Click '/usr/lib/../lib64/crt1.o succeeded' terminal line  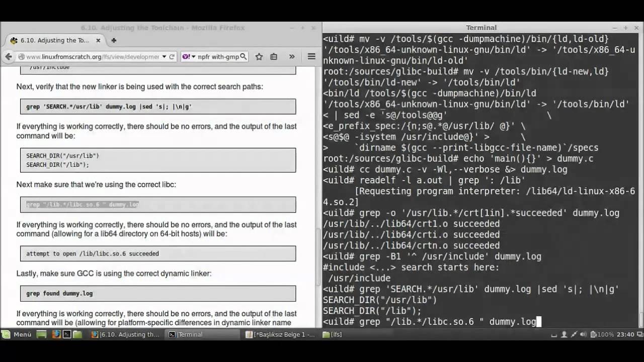411,224
